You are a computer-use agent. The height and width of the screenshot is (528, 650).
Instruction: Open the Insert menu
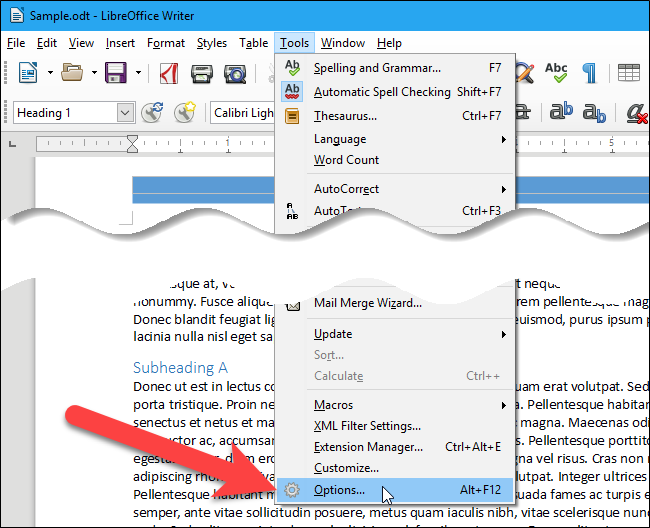tap(120, 43)
